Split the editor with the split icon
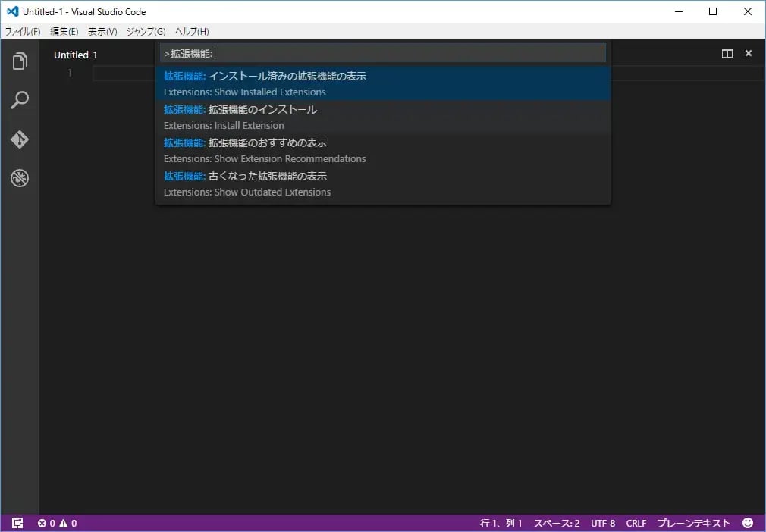This screenshot has width=766, height=532. (x=727, y=53)
